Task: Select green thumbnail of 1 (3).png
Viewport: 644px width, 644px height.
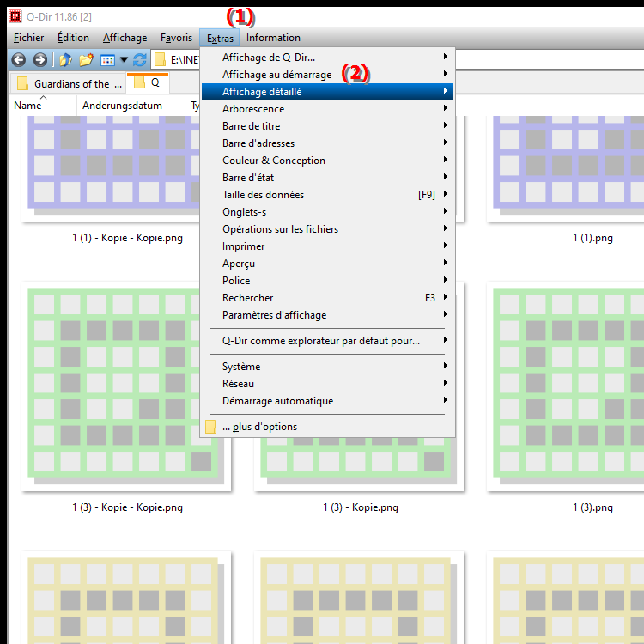Action: (565, 386)
